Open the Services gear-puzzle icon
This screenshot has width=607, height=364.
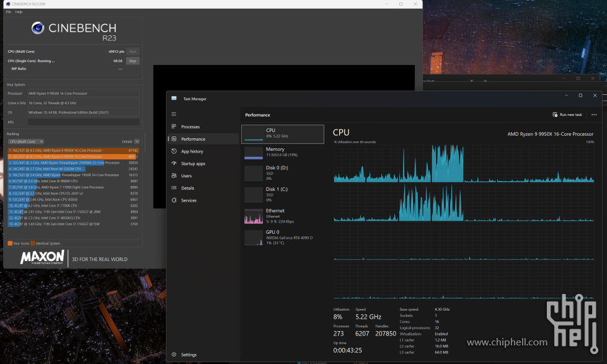coord(174,200)
